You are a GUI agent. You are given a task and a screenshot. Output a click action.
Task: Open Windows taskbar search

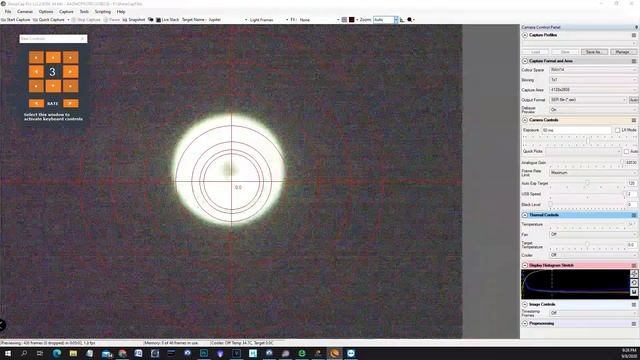coord(24,353)
